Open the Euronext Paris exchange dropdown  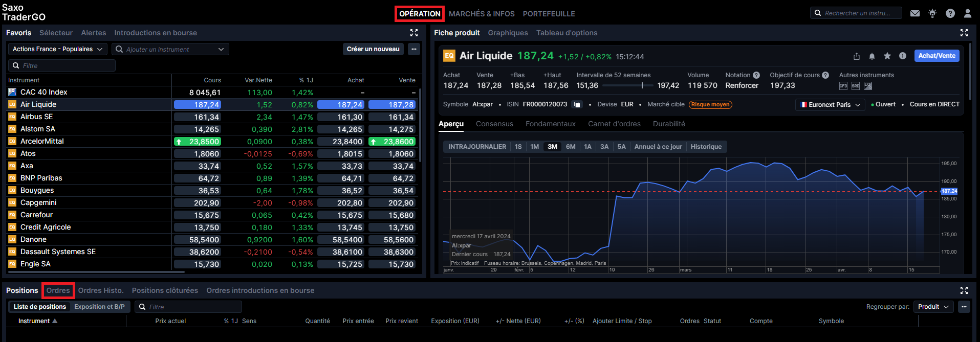coord(830,105)
